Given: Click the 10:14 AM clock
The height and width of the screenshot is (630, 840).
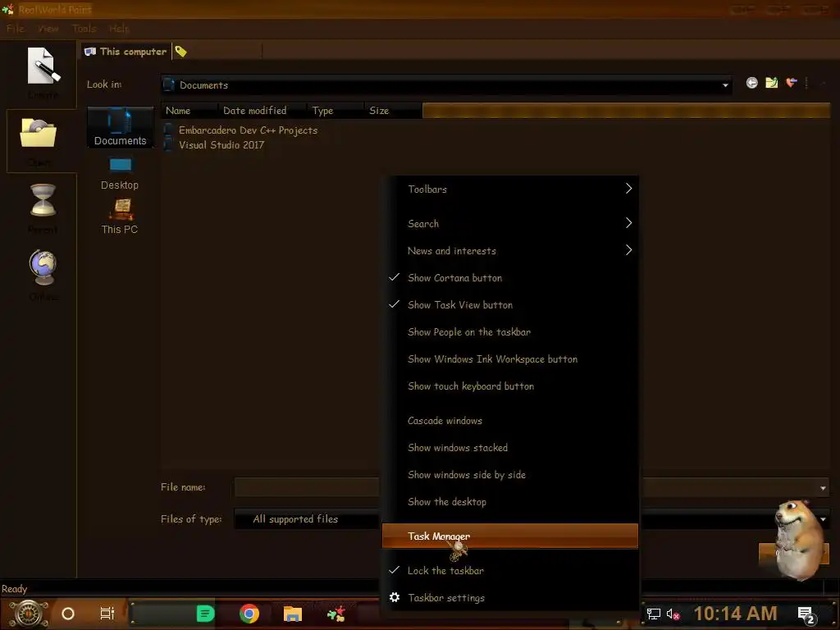Looking at the screenshot, I should pos(735,614).
